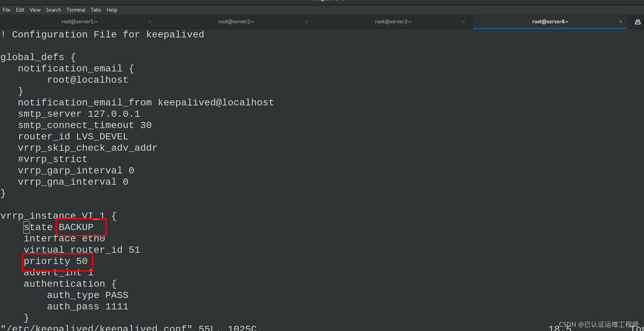Click the word BACKUP in the state line

[76, 227]
